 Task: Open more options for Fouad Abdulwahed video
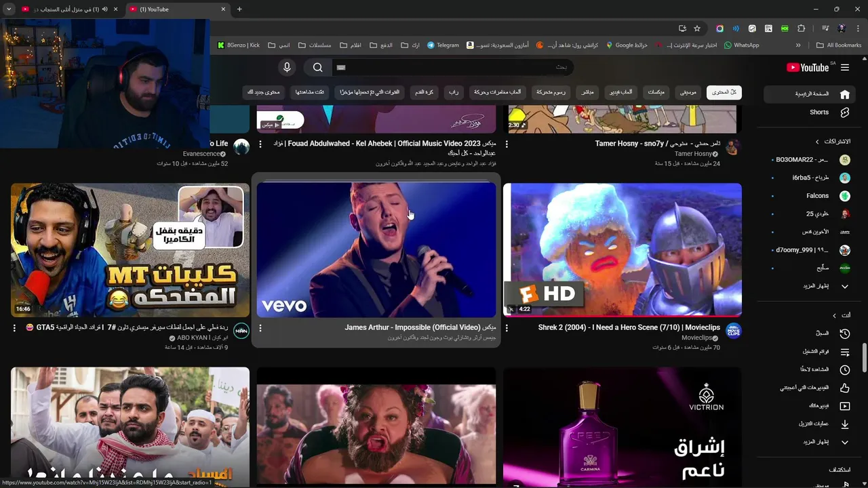click(260, 144)
